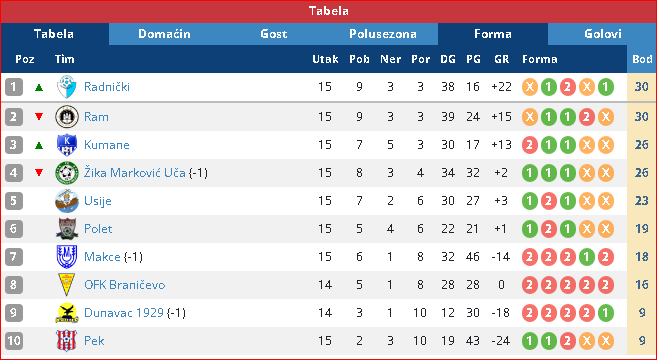Click the Bod column header
657x360 pixels.
point(642,59)
